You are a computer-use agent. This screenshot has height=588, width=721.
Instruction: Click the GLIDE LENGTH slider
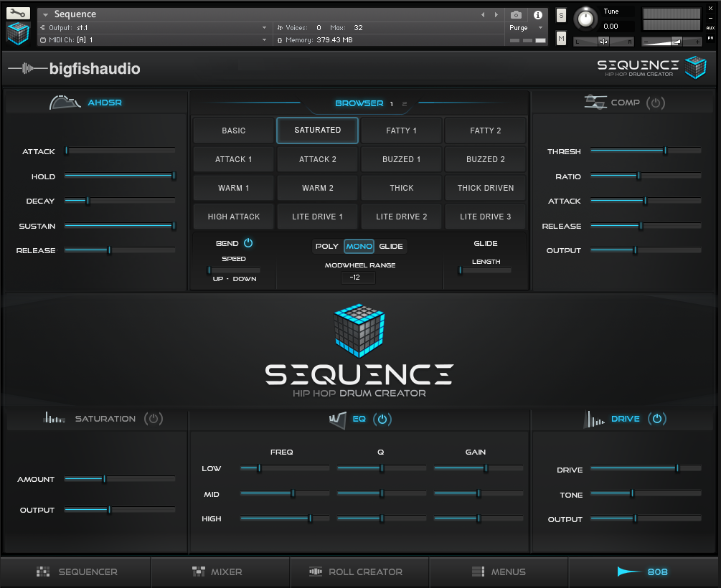[485, 270]
